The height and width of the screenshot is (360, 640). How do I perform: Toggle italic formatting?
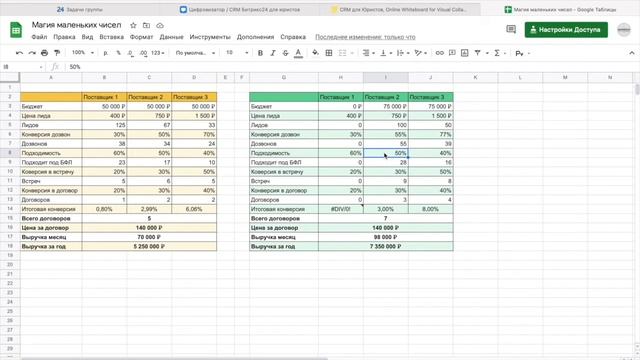pyautogui.click(x=273, y=53)
